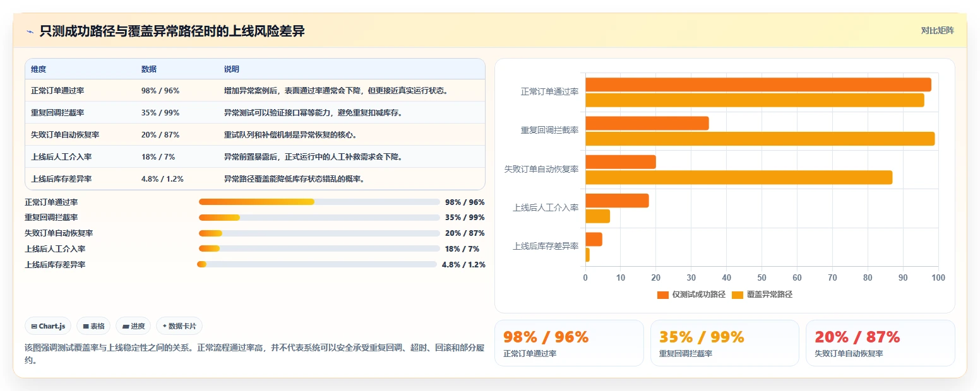Click the 重复回调拦截率 progress bar
The width and height of the screenshot is (980, 391).
[x=319, y=218]
